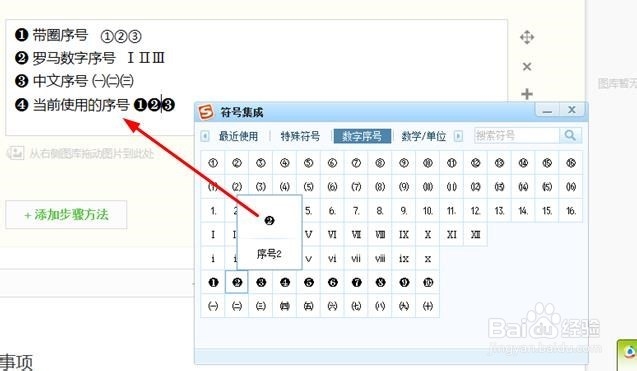Insert parenthesized number (3) symbol

(260, 187)
